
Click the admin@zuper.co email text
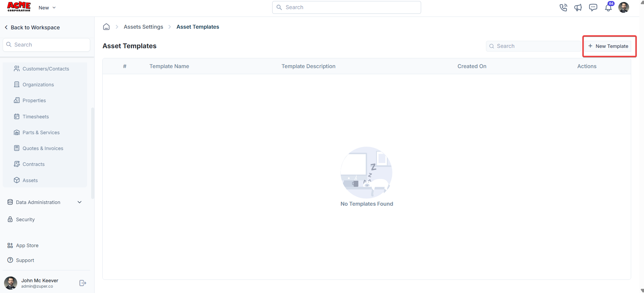tap(37, 286)
